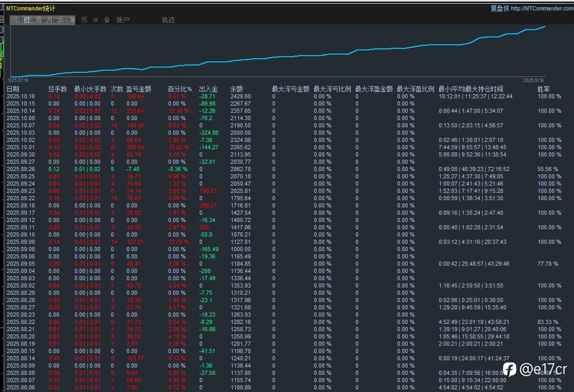Click the 日期 column header
This screenshot has width=574, height=392.
pos(13,89)
